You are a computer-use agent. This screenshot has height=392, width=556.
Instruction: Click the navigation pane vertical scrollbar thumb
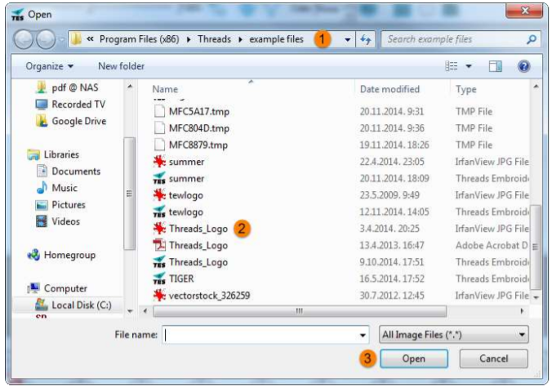click(x=129, y=194)
